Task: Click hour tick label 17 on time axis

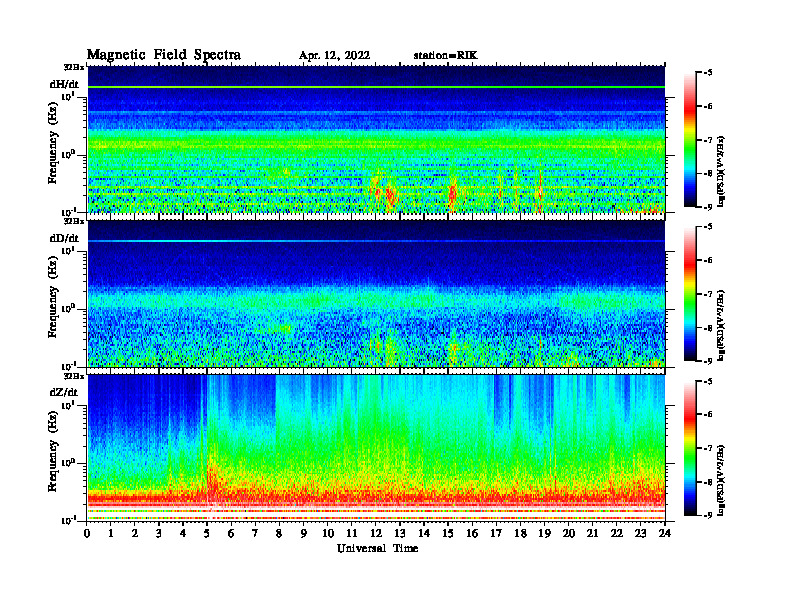Action: (497, 533)
